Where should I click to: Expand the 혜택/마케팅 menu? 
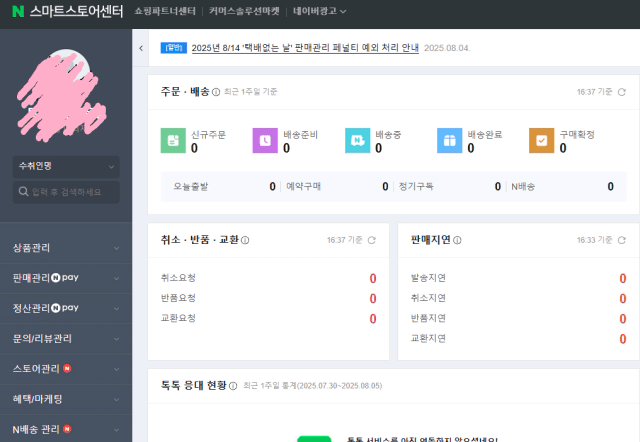[x=66, y=399]
